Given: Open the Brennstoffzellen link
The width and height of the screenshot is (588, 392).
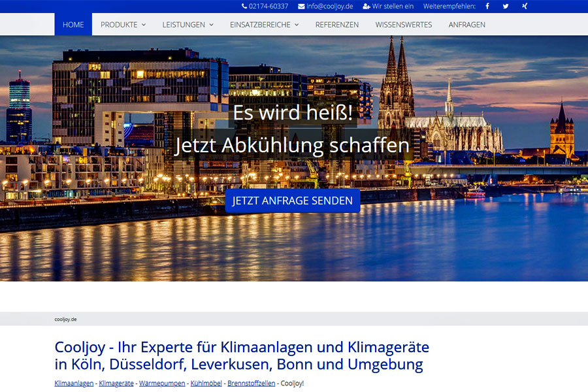Looking at the screenshot, I should click(252, 384).
